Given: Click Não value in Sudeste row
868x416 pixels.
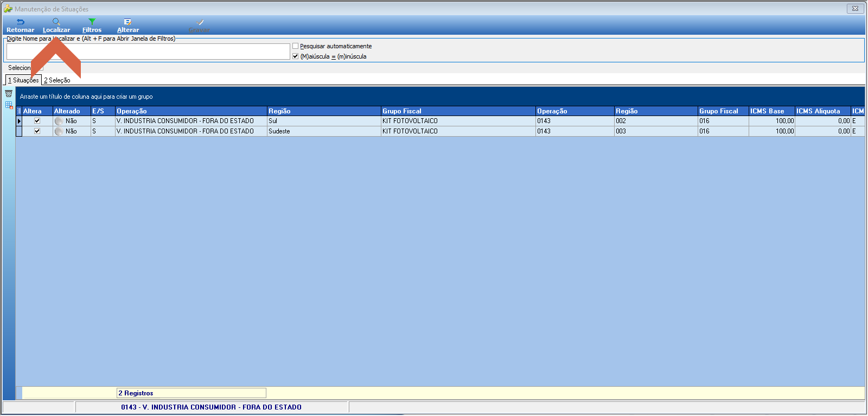Looking at the screenshot, I should click(71, 131).
